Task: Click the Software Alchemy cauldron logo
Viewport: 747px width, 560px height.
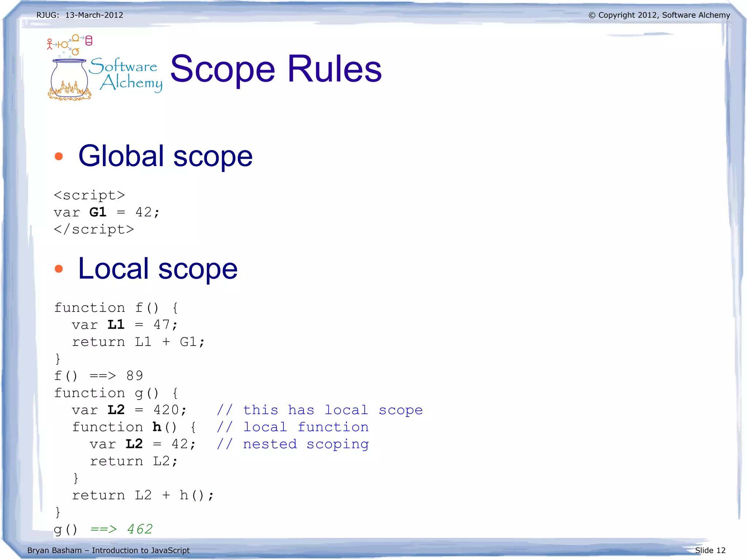Action: point(105,68)
